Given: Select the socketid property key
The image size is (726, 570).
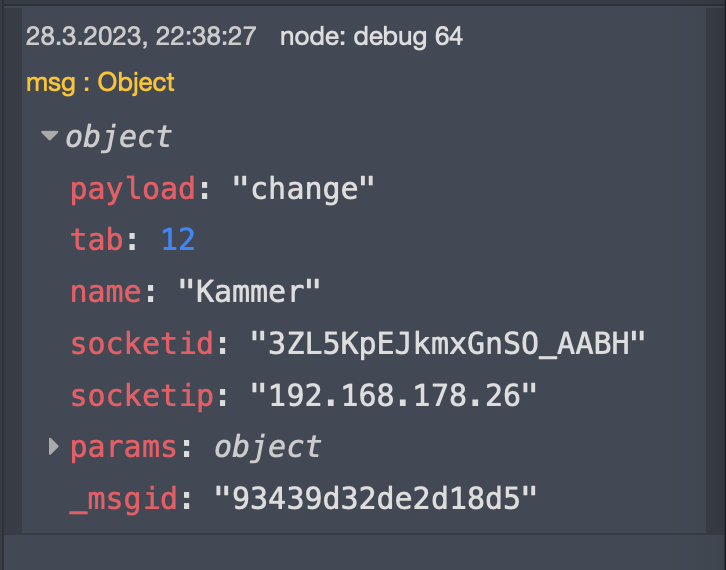Looking at the screenshot, I should click(x=141, y=344).
